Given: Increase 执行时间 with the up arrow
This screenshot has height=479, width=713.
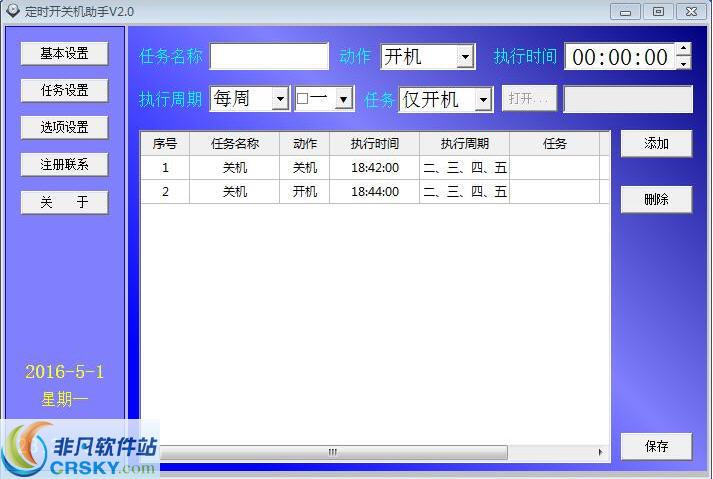Looking at the screenshot, I should click(x=683, y=49).
